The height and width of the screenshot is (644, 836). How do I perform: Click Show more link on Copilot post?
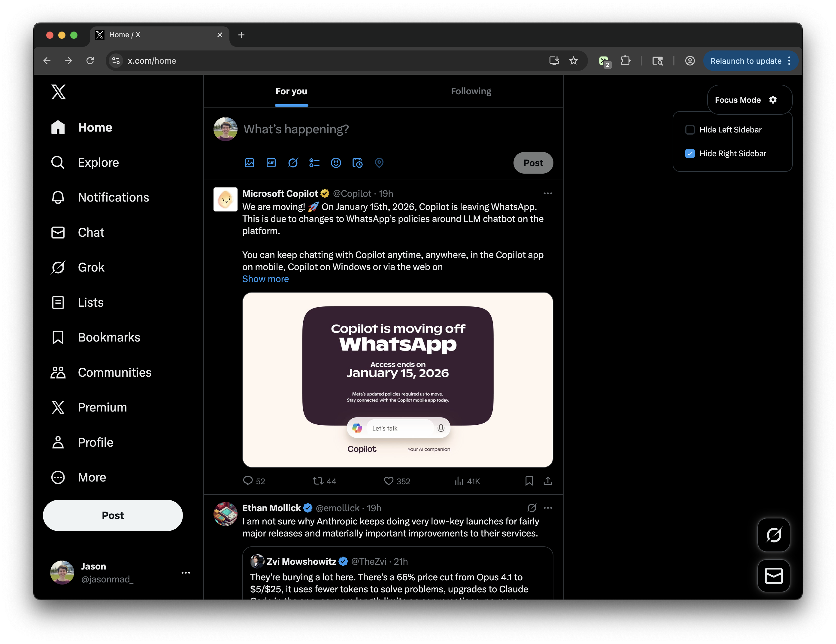coord(265,279)
